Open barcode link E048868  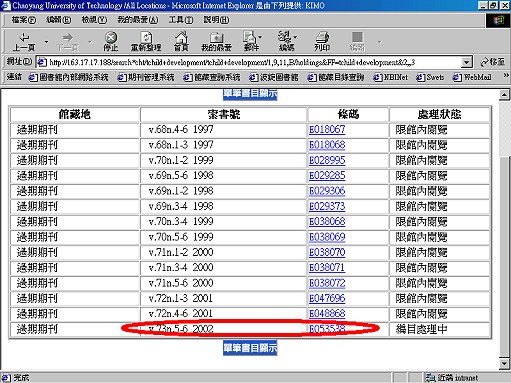pyautogui.click(x=327, y=314)
